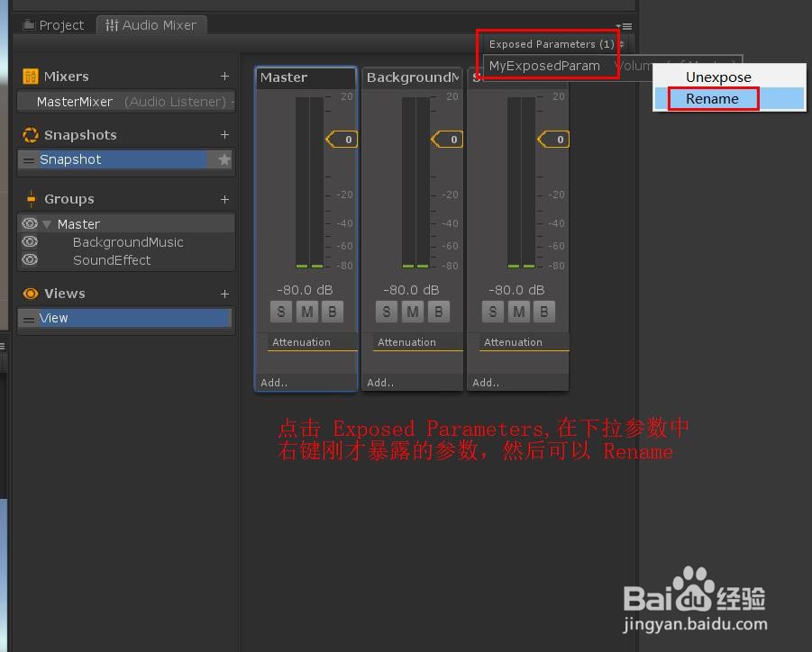
Task: Click the third strip volume fader handle
Action: (553, 140)
